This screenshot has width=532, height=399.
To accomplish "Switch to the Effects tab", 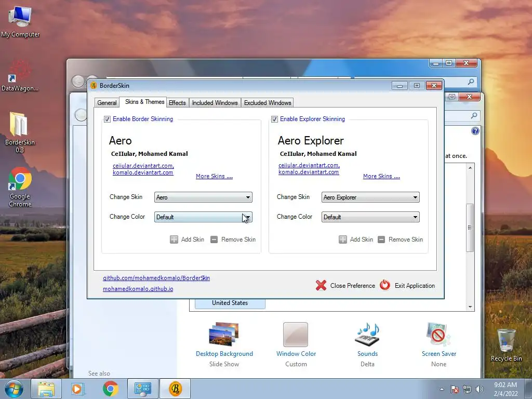I will tap(177, 103).
